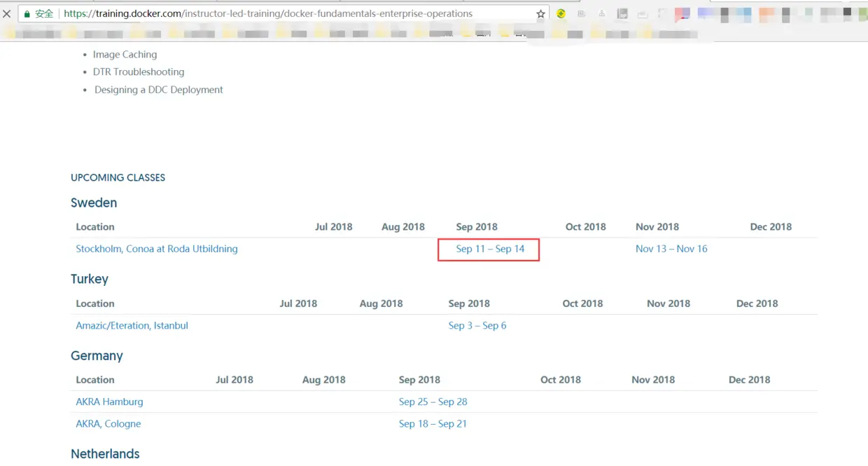
Task: Open the AKRA Hamburg location link
Action: pos(109,402)
